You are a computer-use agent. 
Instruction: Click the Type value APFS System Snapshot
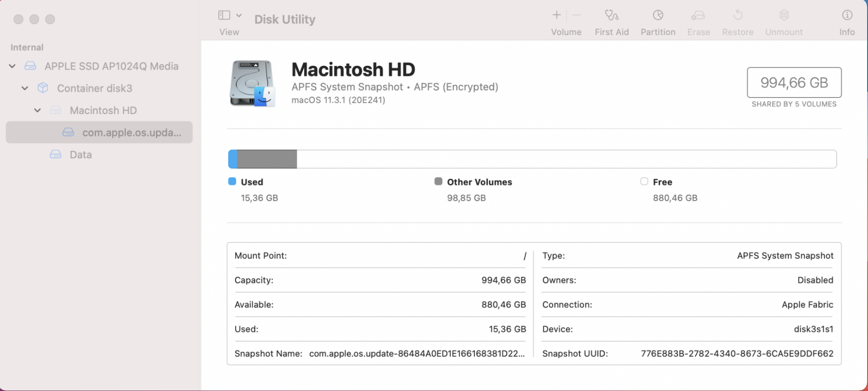[785, 256]
